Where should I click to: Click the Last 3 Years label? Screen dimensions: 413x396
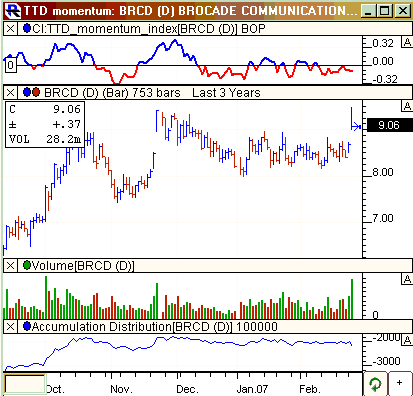click(226, 92)
